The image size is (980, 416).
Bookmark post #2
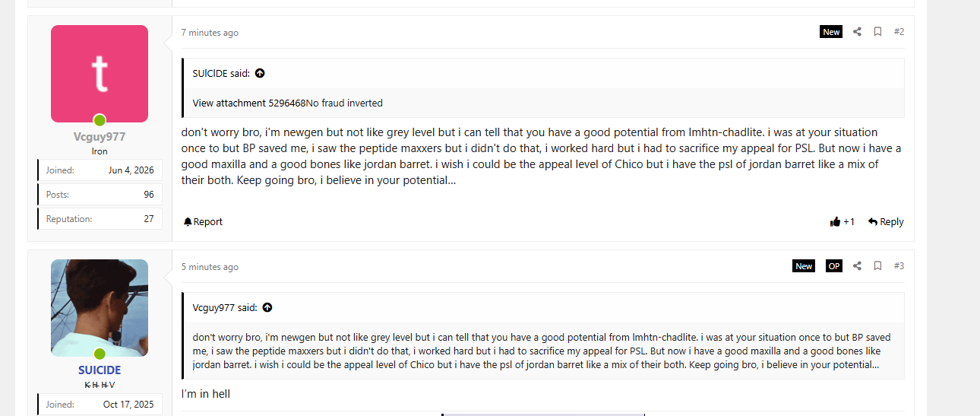tap(877, 32)
